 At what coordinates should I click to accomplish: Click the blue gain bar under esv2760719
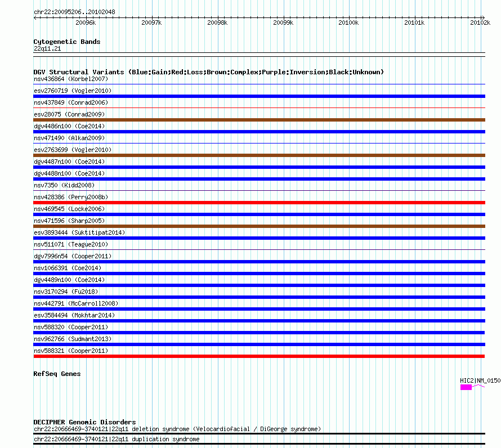[259, 96]
